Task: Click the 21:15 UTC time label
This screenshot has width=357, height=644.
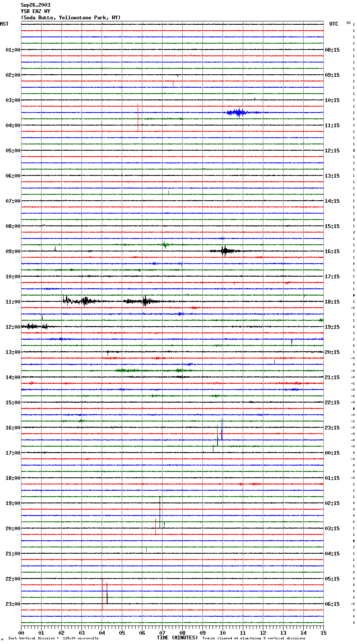Action: coord(332,377)
